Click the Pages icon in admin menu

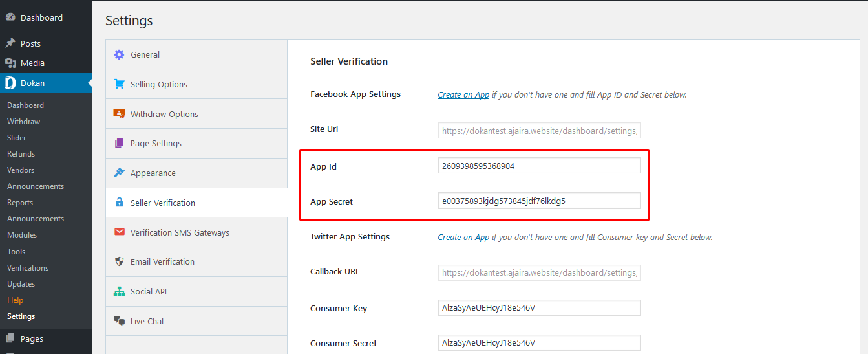coord(10,338)
